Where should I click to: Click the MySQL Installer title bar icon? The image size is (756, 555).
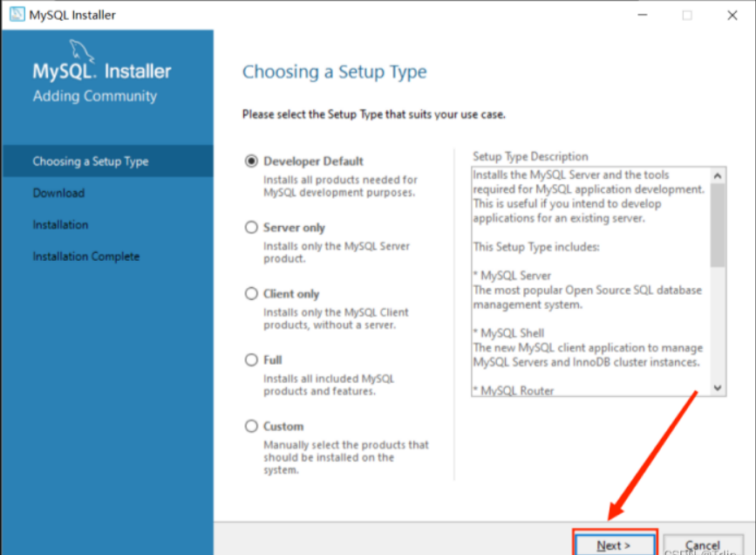click(x=17, y=15)
